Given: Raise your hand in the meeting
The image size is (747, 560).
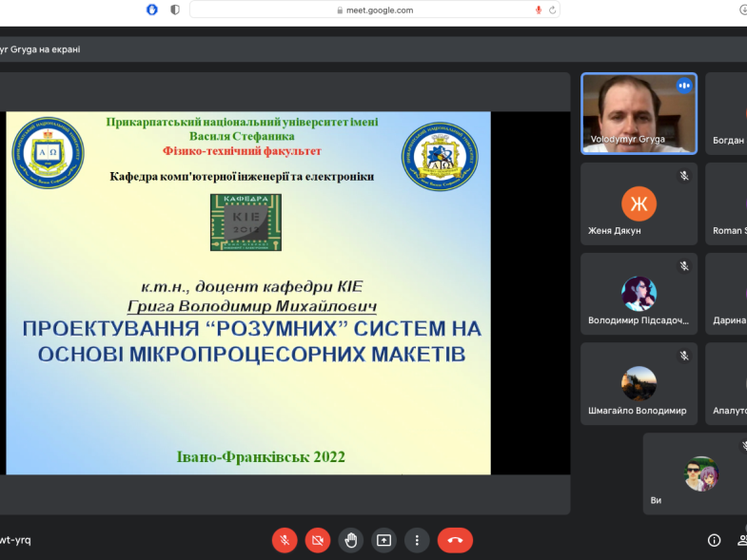Looking at the screenshot, I should pyautogui.click(x=351, y=540).
